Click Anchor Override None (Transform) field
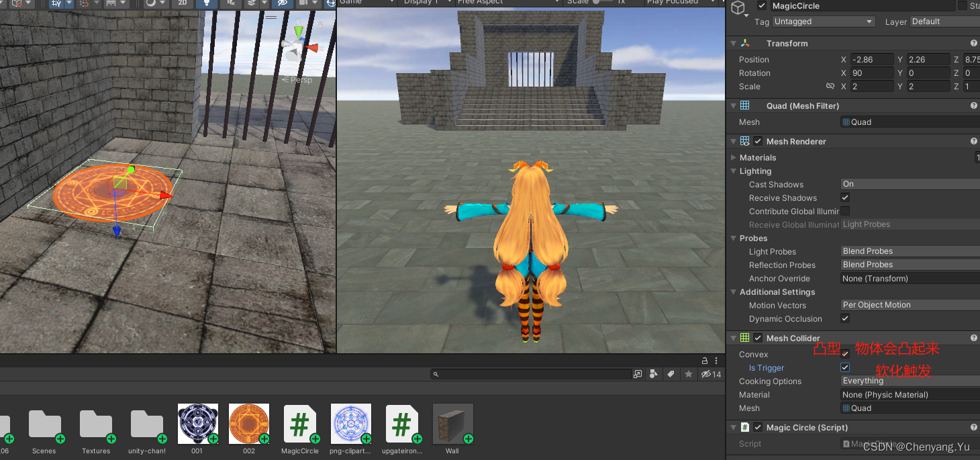Viewport: 980px width, 460px height. pos(910,278)
